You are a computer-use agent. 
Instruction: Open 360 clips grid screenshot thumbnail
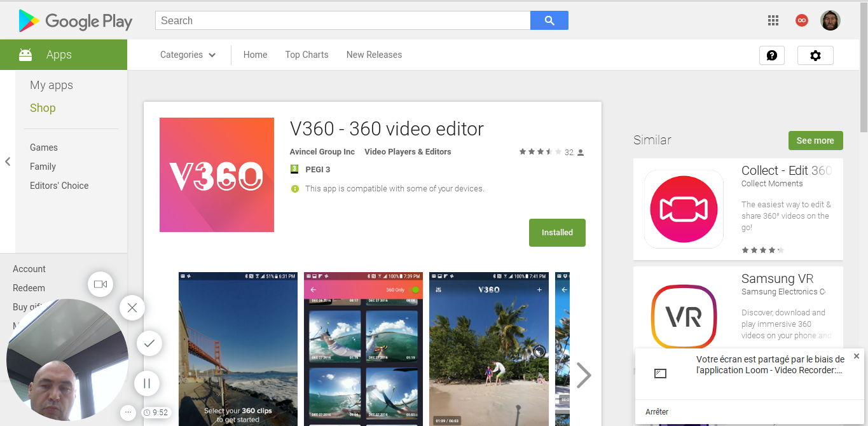click(363, 349)
